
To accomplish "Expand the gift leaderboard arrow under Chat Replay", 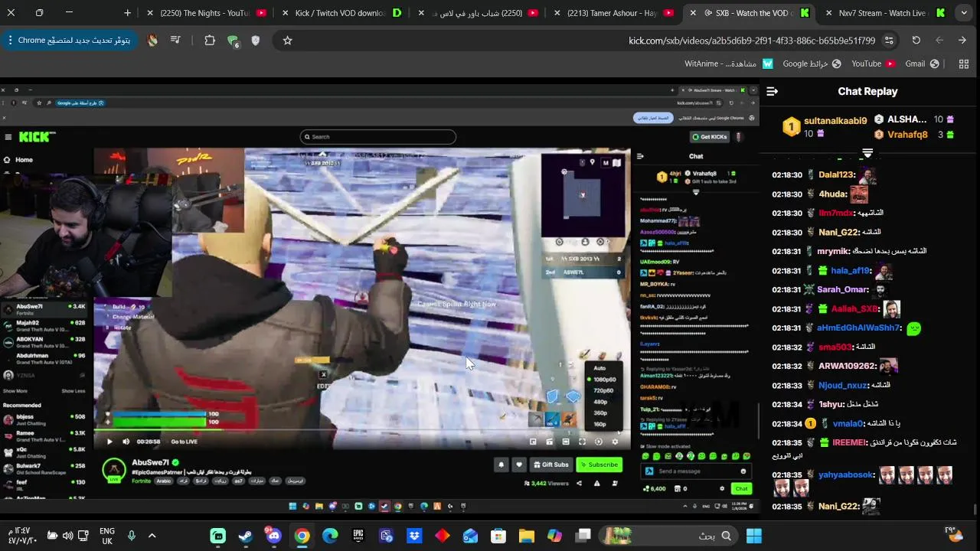I will click(867, 154).
